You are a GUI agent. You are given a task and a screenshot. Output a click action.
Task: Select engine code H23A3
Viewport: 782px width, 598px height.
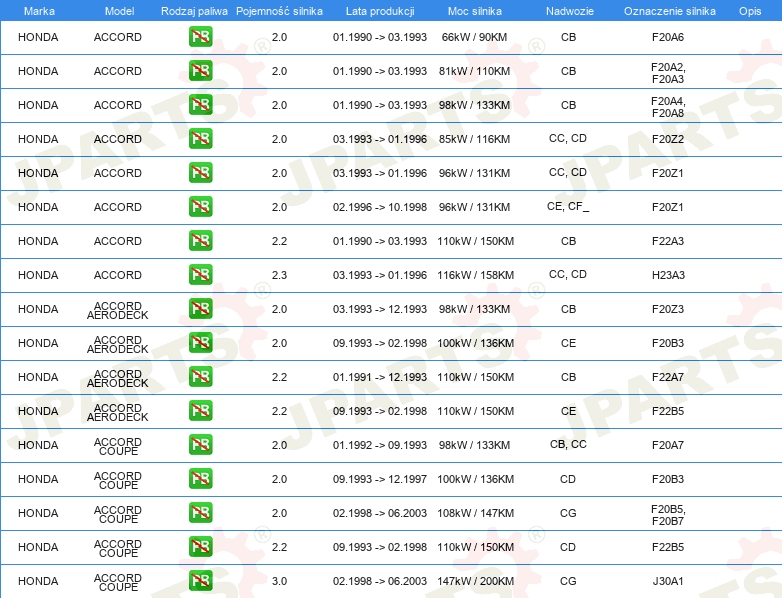click(x=668, y=275)
